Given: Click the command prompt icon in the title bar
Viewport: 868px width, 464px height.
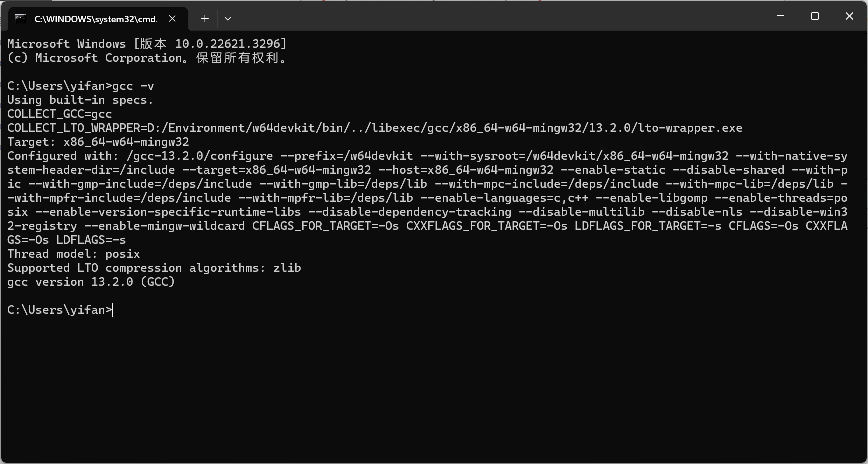Looking at the screenshot, I should point(20,19).
